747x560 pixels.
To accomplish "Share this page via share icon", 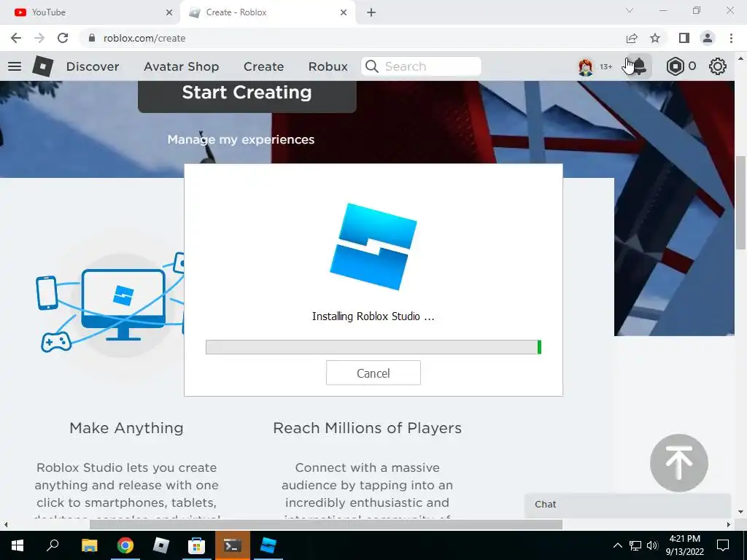I will pyautogui.click(x=632, y=38).
